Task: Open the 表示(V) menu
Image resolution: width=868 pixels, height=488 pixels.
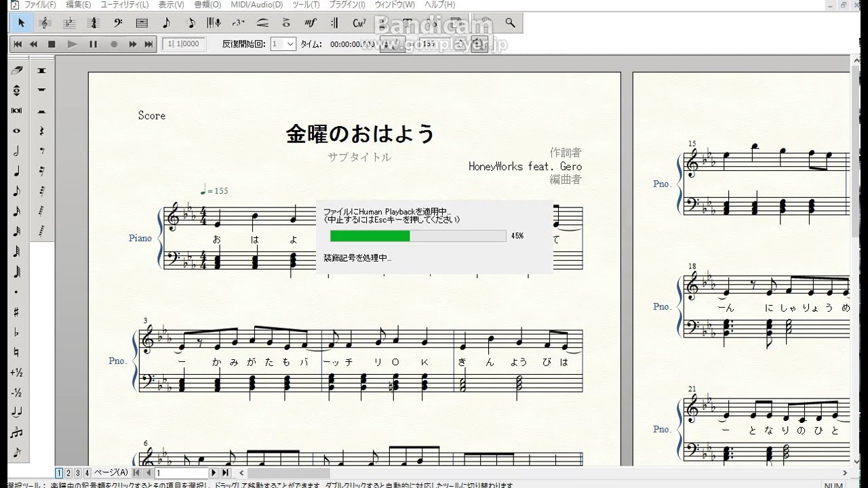Action: click(x=171, y=5)
